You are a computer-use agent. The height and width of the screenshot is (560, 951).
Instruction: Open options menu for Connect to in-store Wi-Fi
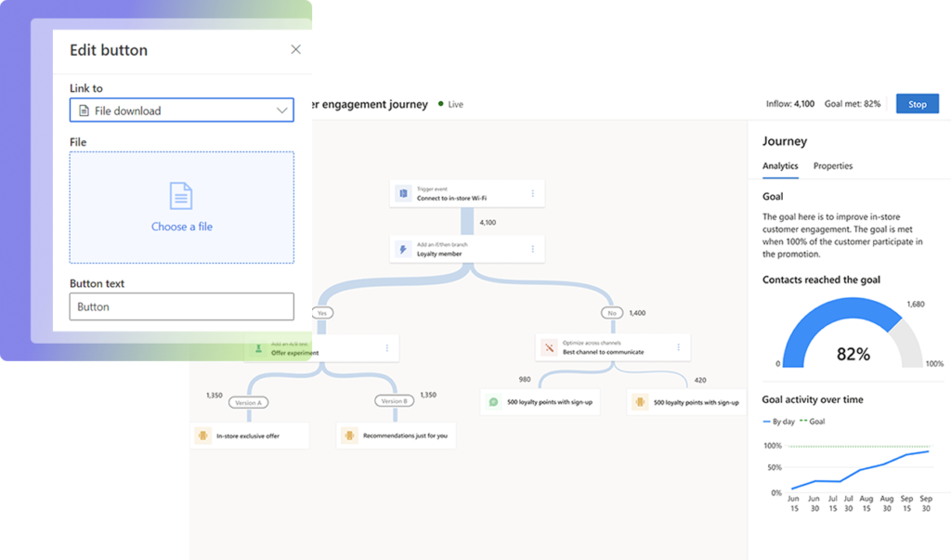point(532,193)
